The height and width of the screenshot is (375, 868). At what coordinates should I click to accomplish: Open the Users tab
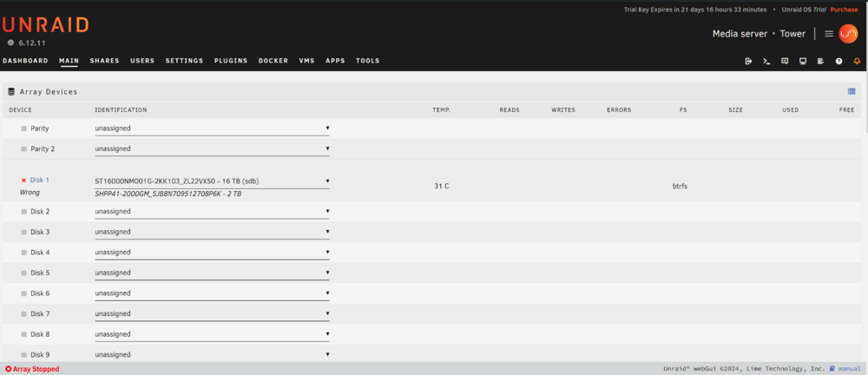(x=142, y=61)
